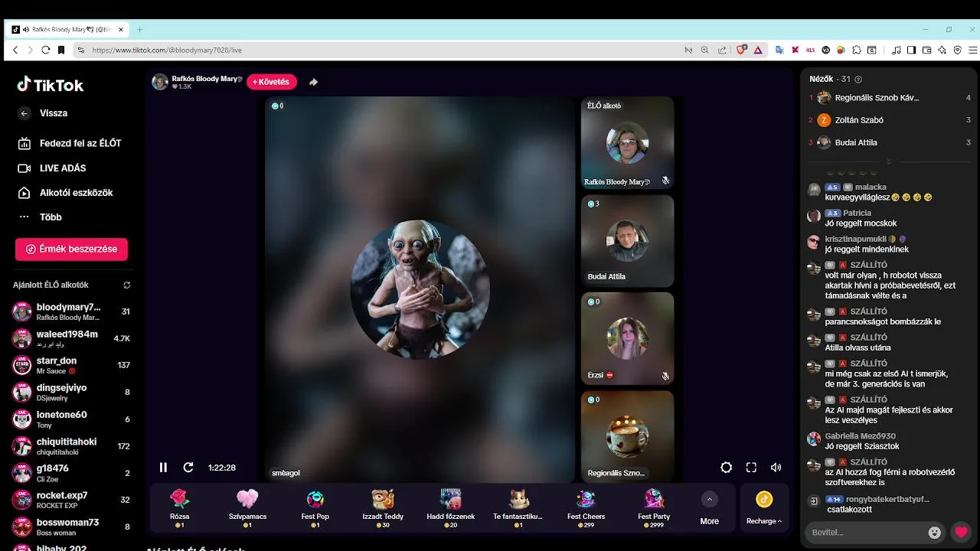
Task: Send the Fest Cheers gift
Action: [x=586, y=508]
